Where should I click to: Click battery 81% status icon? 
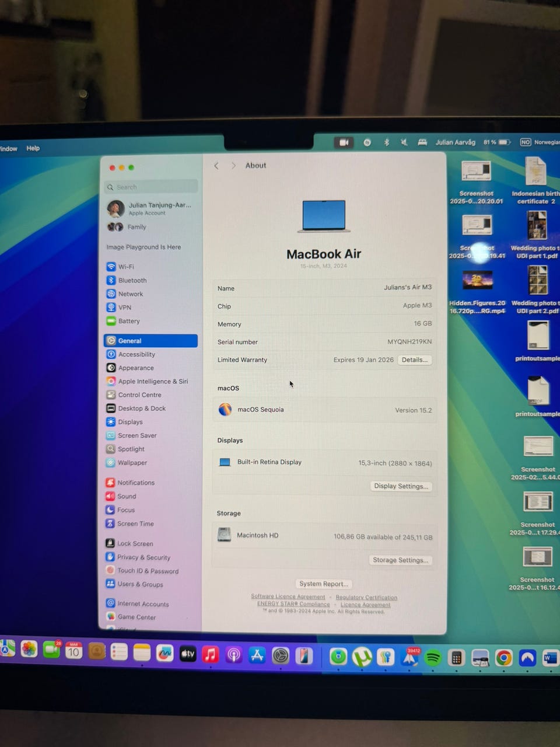(x=496, y=142)
